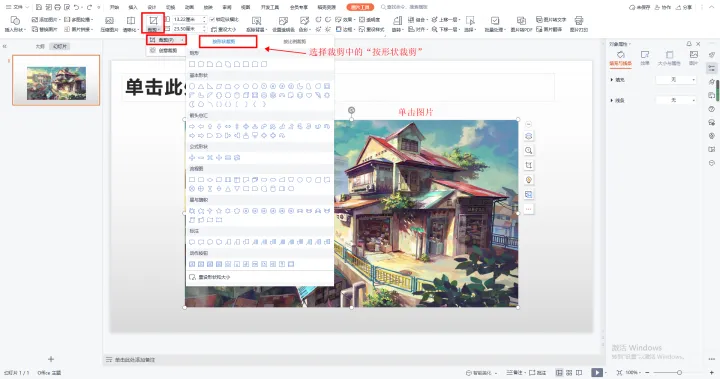This screenshot has height=379, width=720.
Task: Select the 按形状裁剪 tab in crop panel
Action: (x=224, y=42)
